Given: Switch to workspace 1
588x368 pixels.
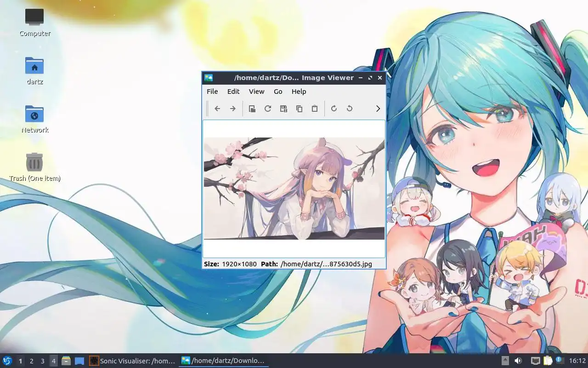Looking at the screenshot, I should [20, 361].
